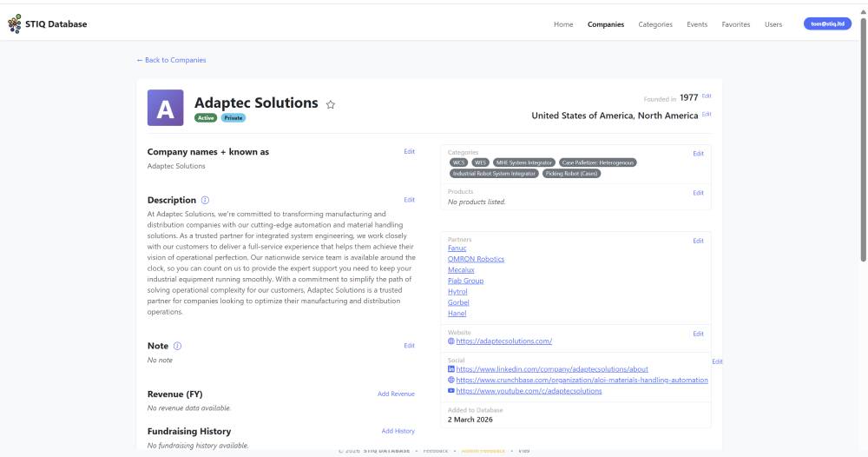The width and height of the screenshot is (868, 457).
Task: Open the Hanel partner link
Action: tap(457, 313)
